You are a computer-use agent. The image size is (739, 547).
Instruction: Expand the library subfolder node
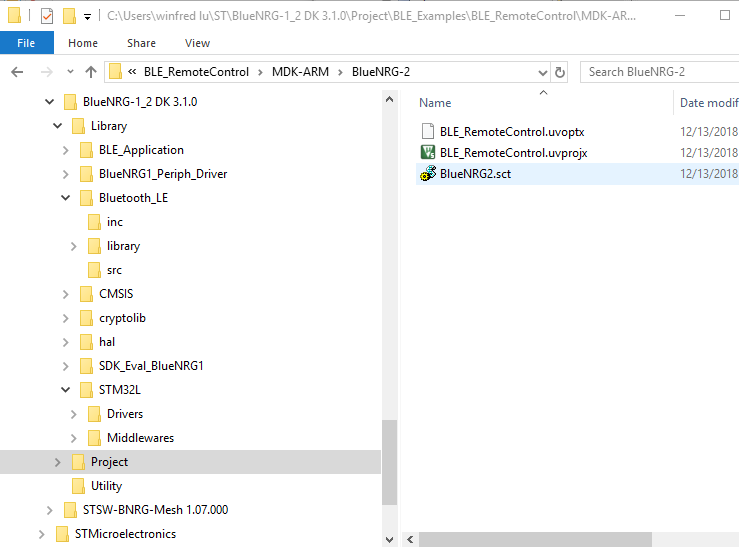click(x=74, y=246)
